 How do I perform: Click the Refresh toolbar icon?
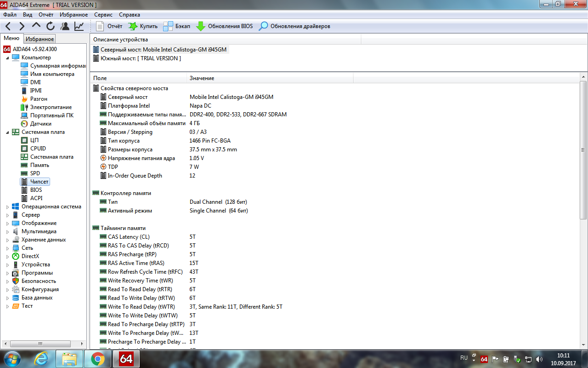(x=50, y=26)
